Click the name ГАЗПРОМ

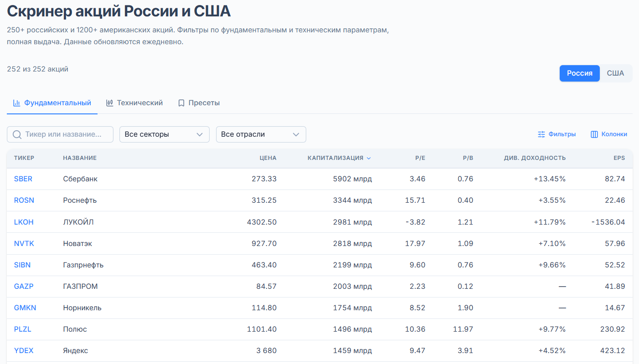coord(80,287)
